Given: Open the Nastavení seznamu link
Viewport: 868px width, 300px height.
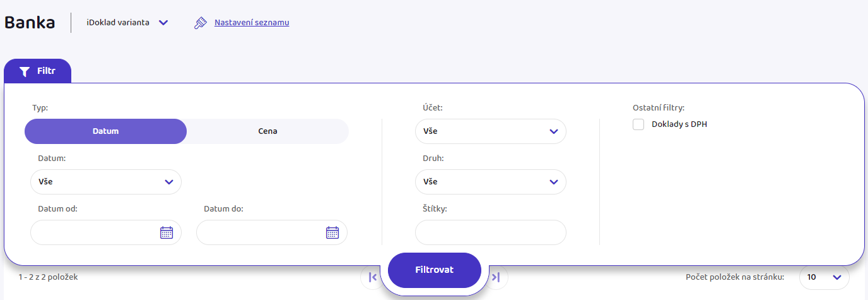Looking at the screenshot, I should coord(252,23).
